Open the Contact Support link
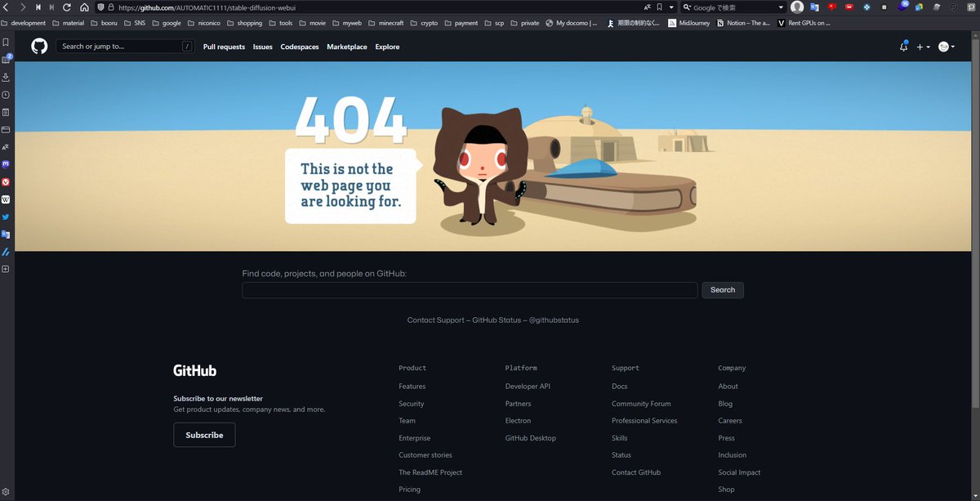Screen dimensions: 980x501 pyautogui.click(x=435, y=320)
